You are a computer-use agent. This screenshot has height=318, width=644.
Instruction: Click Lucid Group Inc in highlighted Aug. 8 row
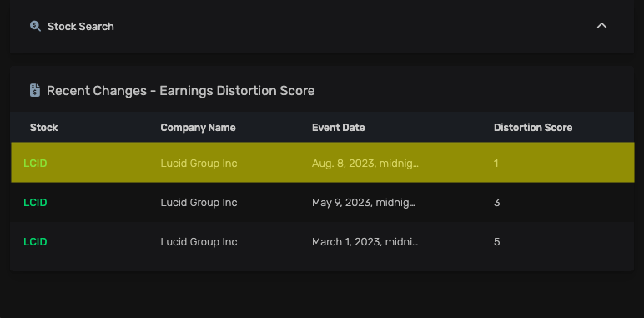199,164
